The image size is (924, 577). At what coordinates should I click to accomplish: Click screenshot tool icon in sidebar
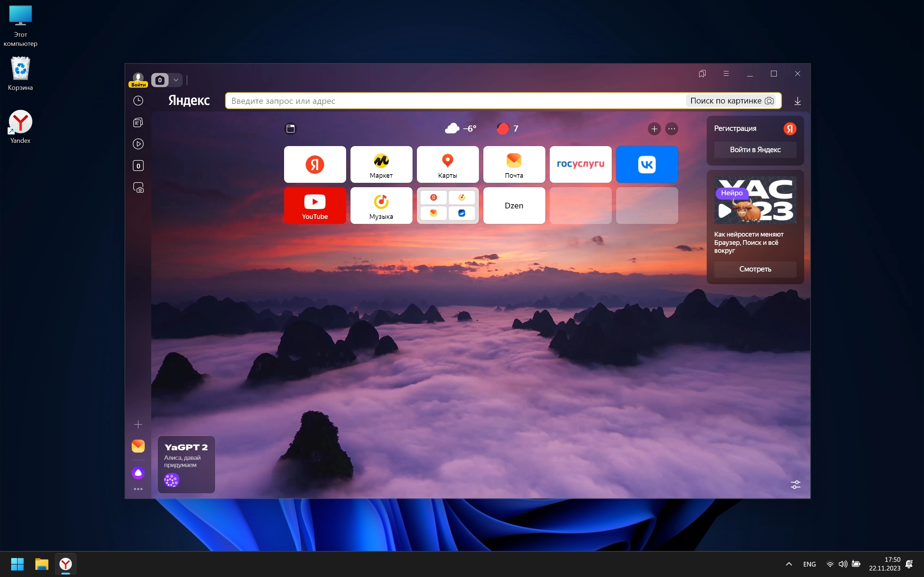tap(138, 188)
